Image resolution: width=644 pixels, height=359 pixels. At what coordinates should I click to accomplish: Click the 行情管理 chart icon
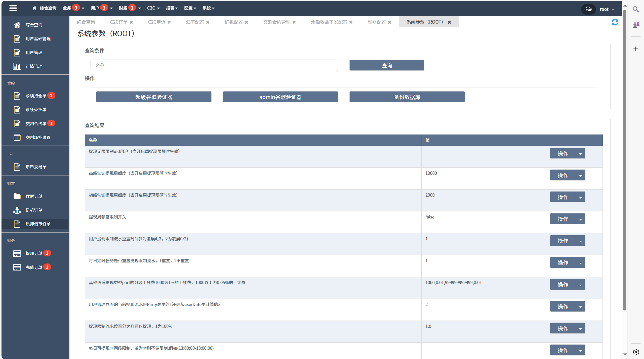click(x=17, y=66)
